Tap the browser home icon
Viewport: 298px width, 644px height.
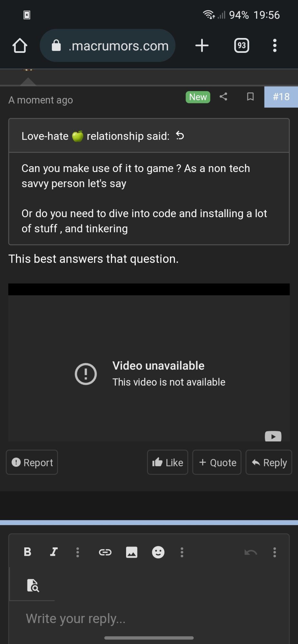[20, 45]
